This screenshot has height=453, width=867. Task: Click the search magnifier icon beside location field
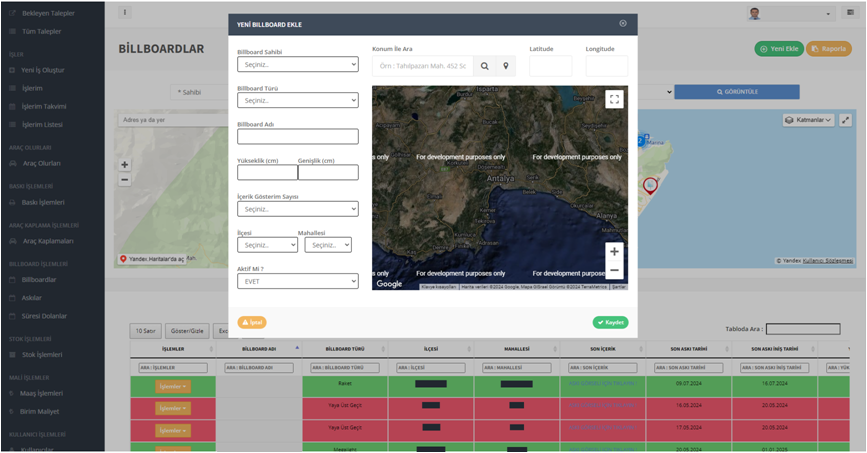tap(485, 66)
